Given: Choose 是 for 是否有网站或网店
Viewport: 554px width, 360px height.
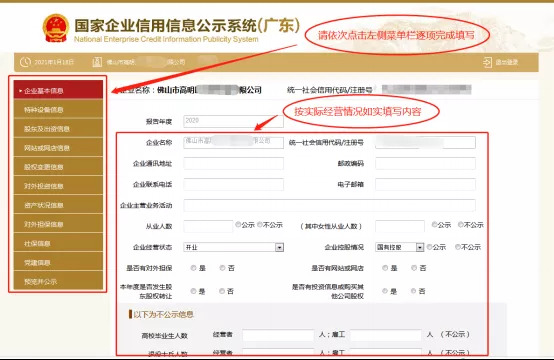Looking at the screenshot, I should click(385, 268).
